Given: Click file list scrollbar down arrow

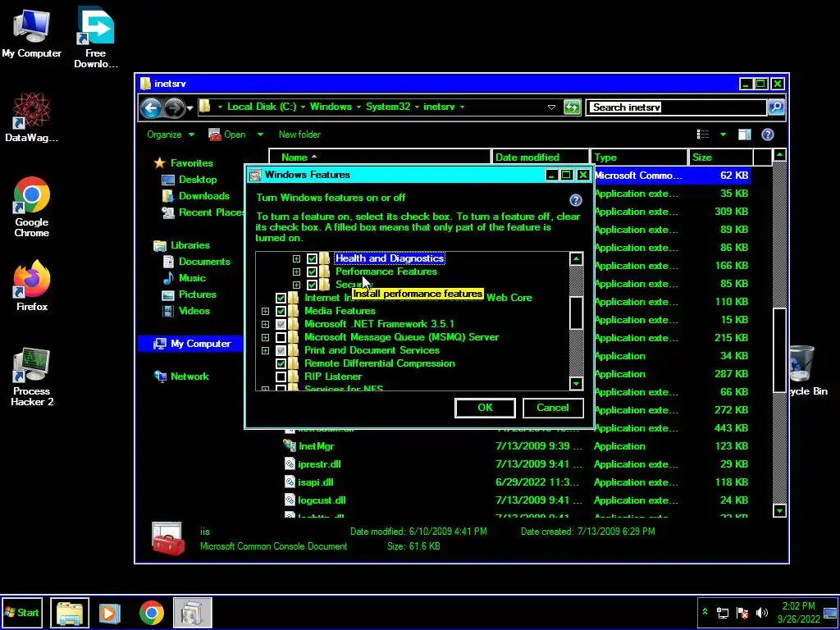Looking at the screenshot, I should [779, 510].
